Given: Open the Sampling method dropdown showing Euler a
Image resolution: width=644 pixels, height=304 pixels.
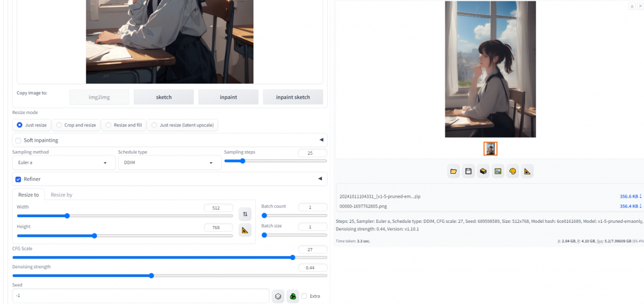Looking at the screenshot, I should tap(64, 162).
